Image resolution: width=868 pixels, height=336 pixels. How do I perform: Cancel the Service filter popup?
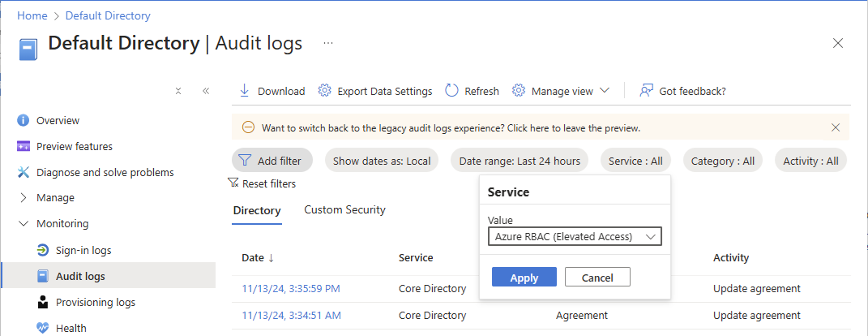597,278
